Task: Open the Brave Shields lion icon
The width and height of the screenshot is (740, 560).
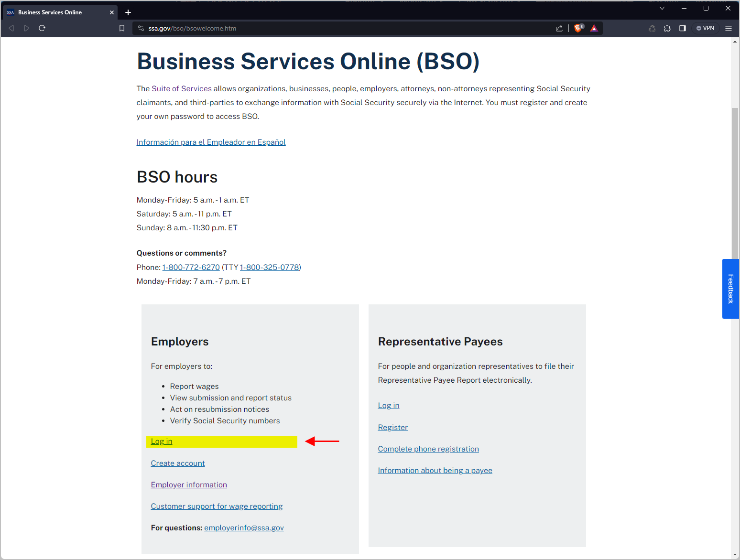Action: click(x=578, y=28)
